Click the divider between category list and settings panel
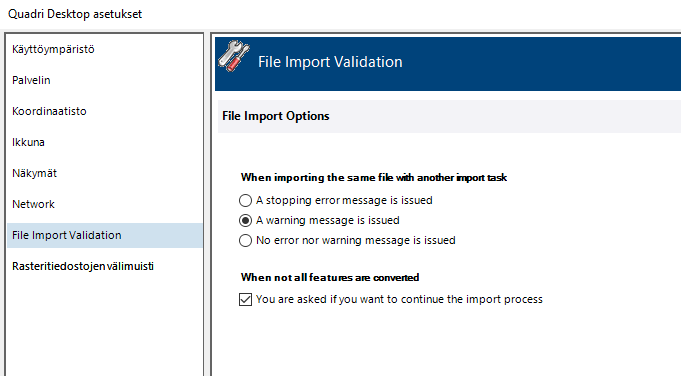This screenshot has height=376, width=681. [207, 204]
